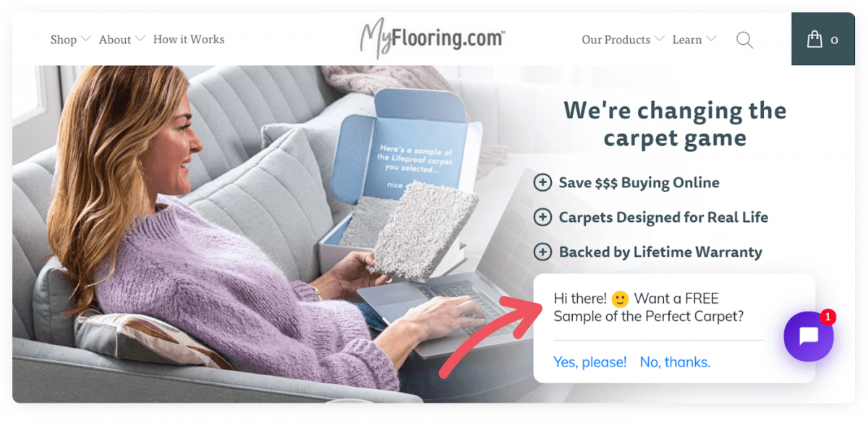This screenshot has width=868, height=423.
Task: Click the MyFlooring.com logo
Action: [433, 38]
